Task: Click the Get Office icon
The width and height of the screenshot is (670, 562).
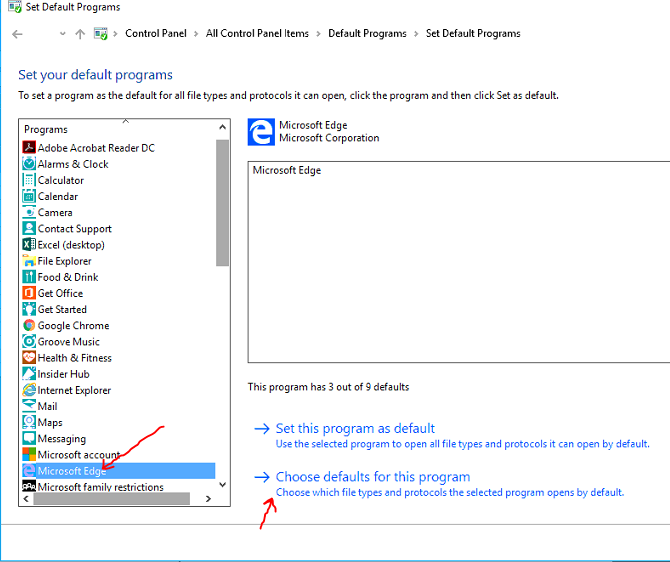Action: point(29,293)
